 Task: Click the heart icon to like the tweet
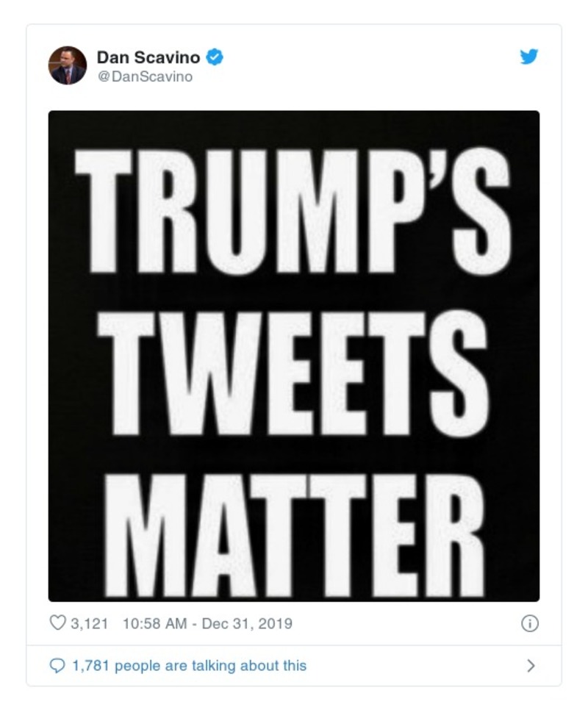57,623
